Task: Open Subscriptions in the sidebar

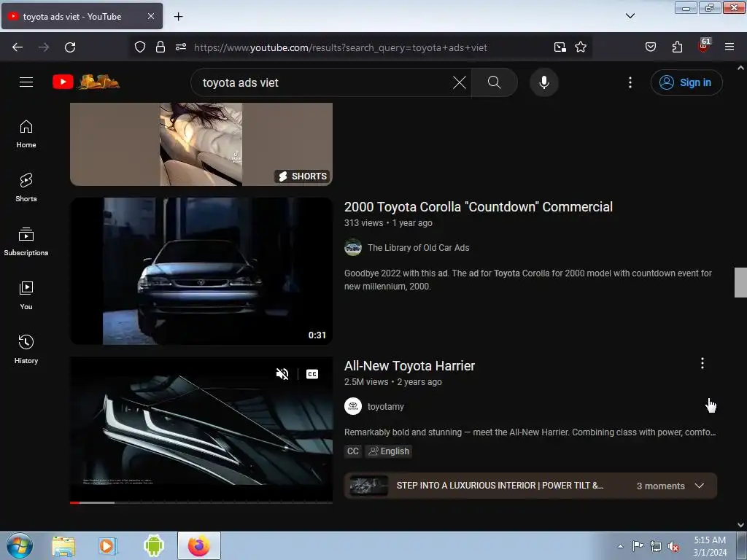Action: pos(26,241)
